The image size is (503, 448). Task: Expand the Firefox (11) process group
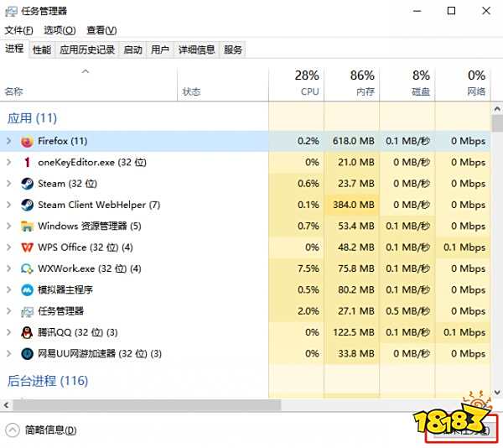coord(9,141)
